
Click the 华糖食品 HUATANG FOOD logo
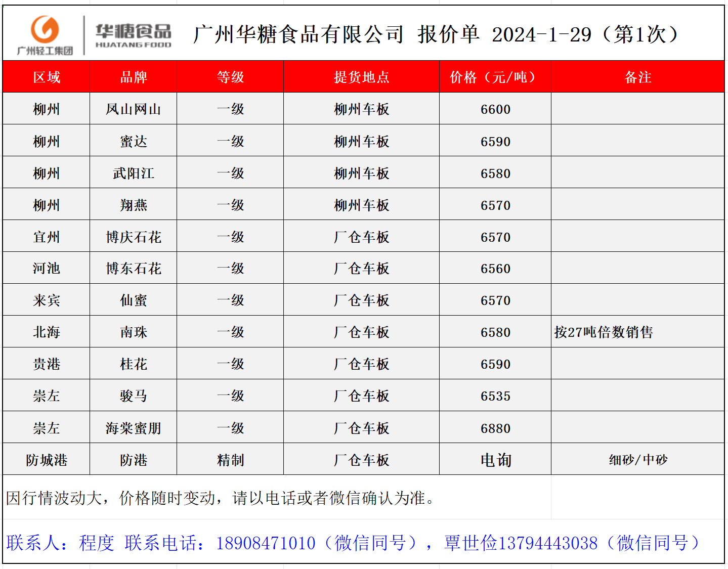(134, 35)
